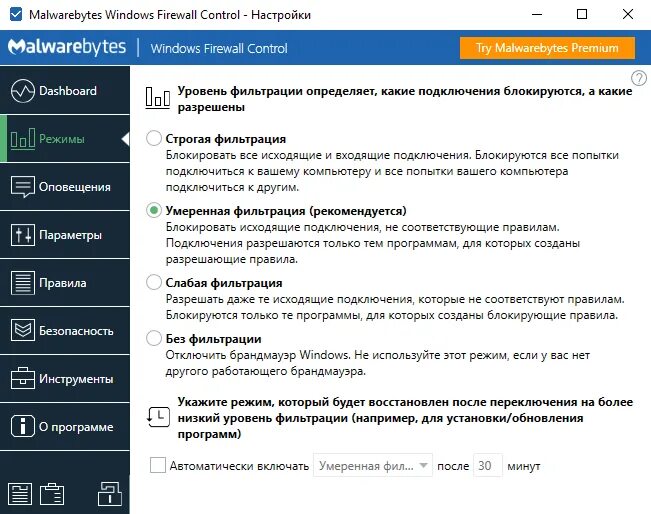Close the Настройки window

click(628, 15)
